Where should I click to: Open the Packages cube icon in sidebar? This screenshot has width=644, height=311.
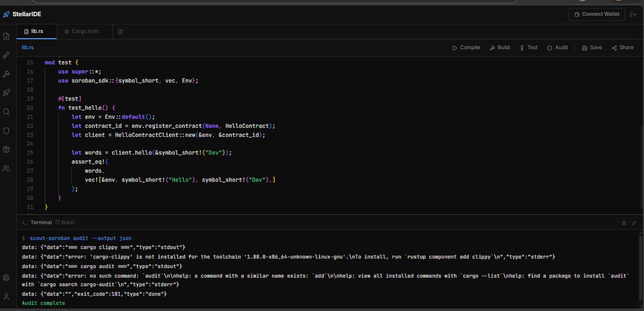pyautogui.click(x=7, y=149)
